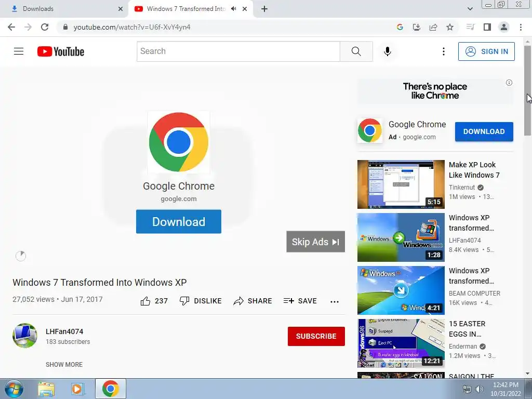
Task: Click the Google icon in address bar
Action: coord(400,27)
